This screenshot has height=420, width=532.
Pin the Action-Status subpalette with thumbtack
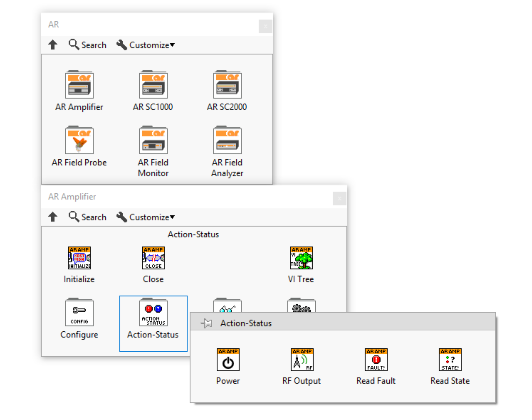(207, 323)
